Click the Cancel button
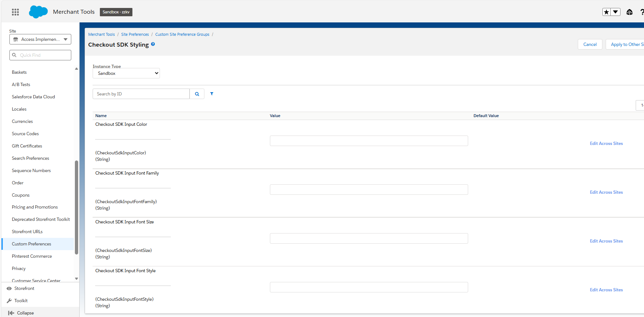644x317 pixels. pos(590,44)
